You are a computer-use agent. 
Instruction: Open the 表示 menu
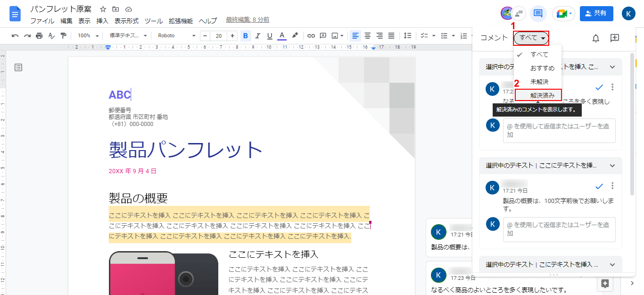click(84, 21)
